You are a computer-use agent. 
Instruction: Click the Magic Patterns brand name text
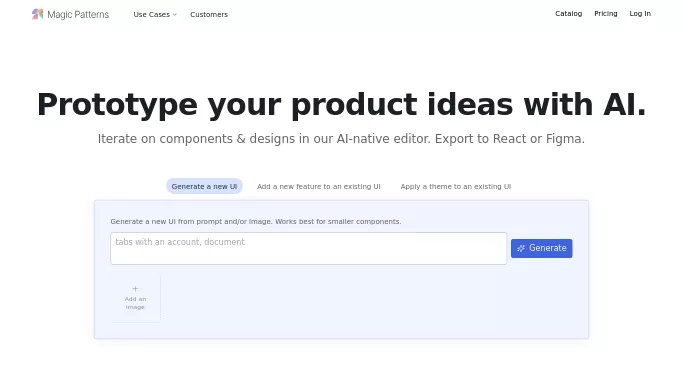tap(78, 14)
